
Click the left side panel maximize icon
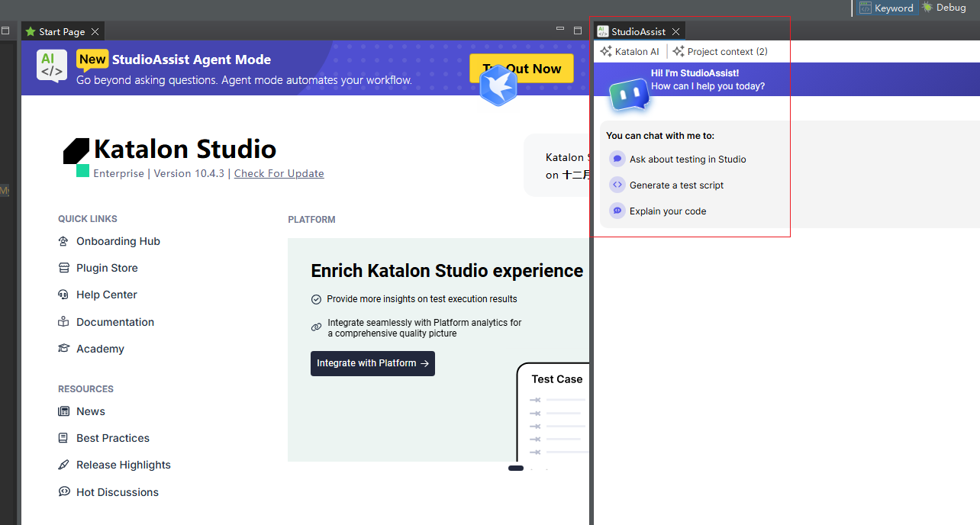point(5,30)
